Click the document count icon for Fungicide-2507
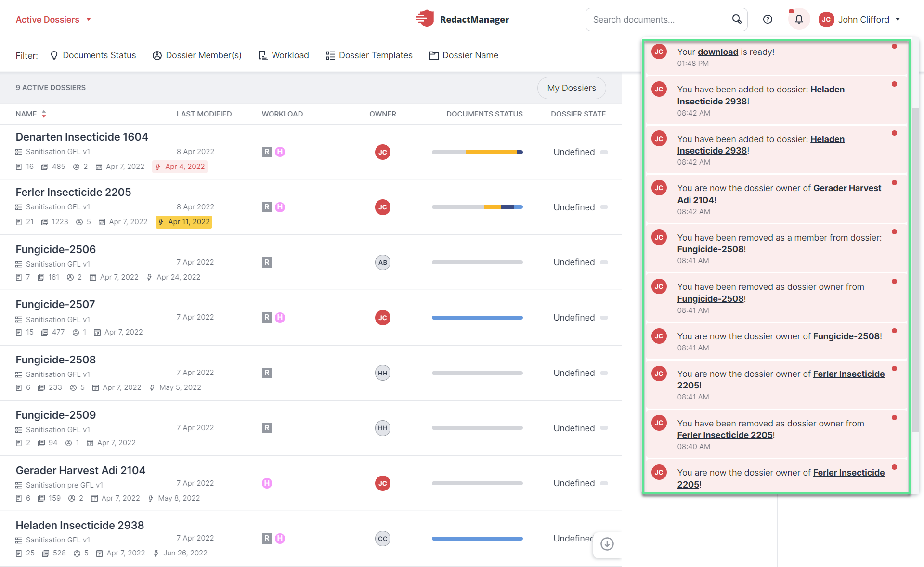Image resolution: width=924 pixels, height=567 pixels. [x=19, y=332]
